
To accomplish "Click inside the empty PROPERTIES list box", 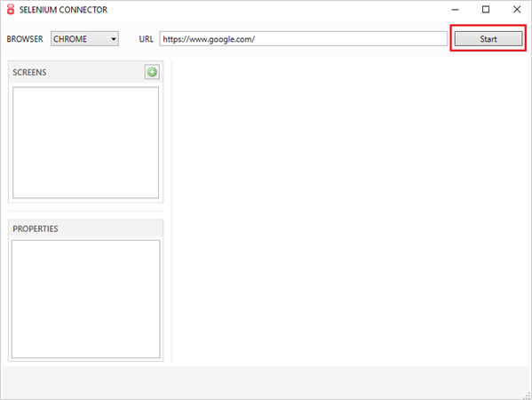I will click(85, 300).
